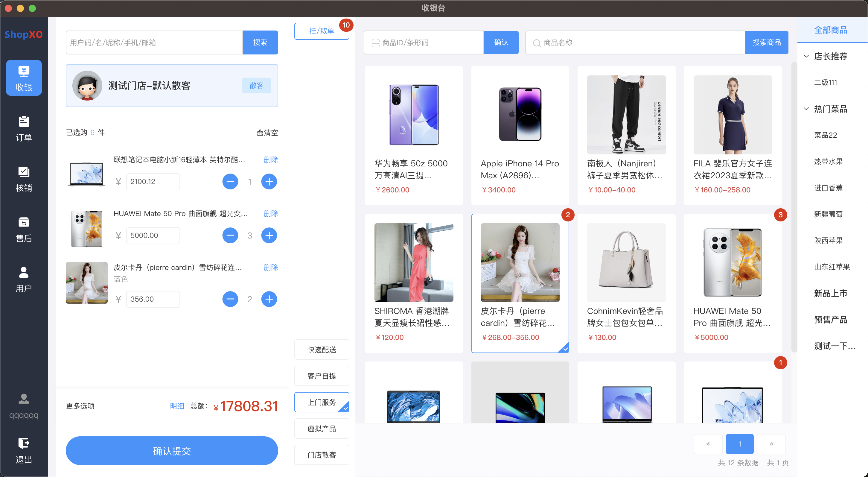Select the 快递配送 delivery option
This screenshot has height=477, width=868.
point(322,350)
